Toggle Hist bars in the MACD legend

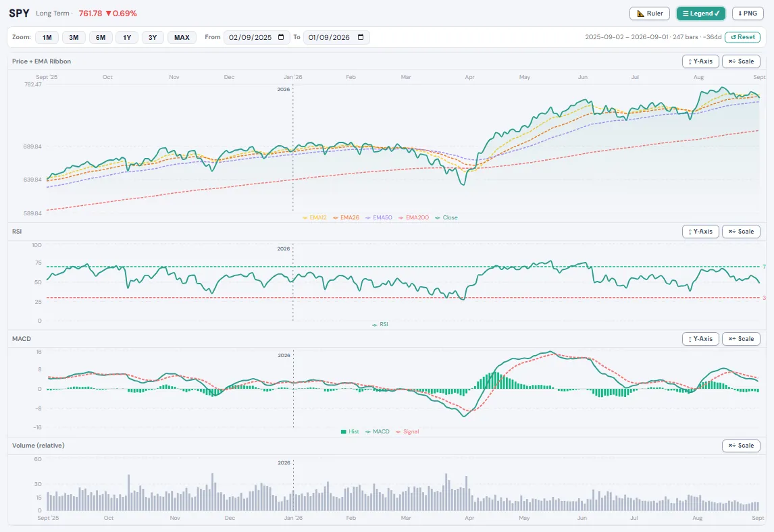(x=350, y=432)
